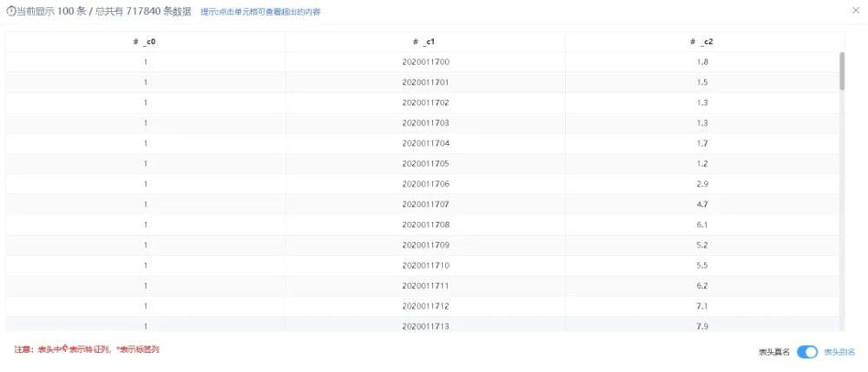Click the cell 2020011702

pos(425,103)
